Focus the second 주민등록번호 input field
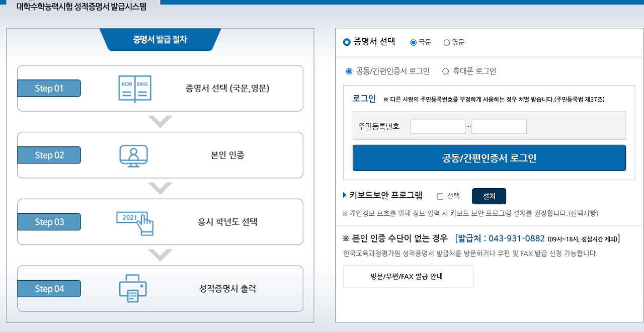Viewport: 644px width, 332px height. 499,127
